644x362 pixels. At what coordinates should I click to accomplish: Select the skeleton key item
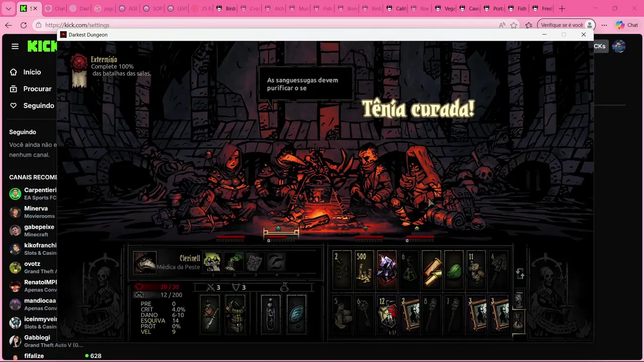coord(365,314)
